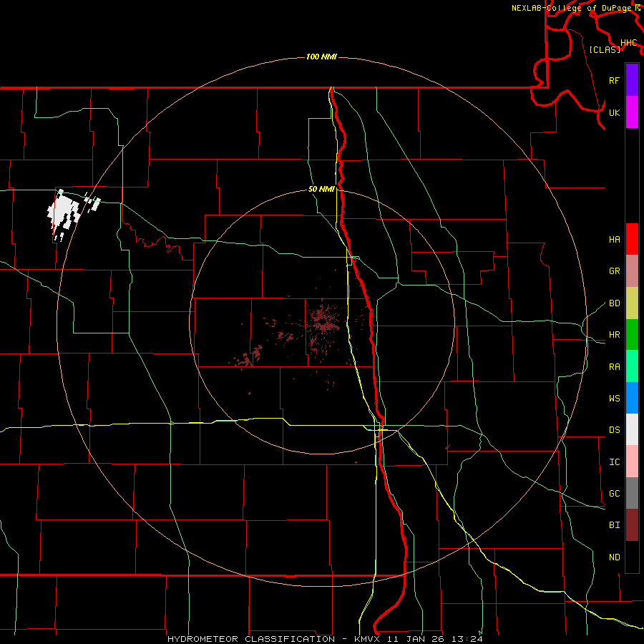
Task: Click the HHC product label
Action: (x=629, y=42)
